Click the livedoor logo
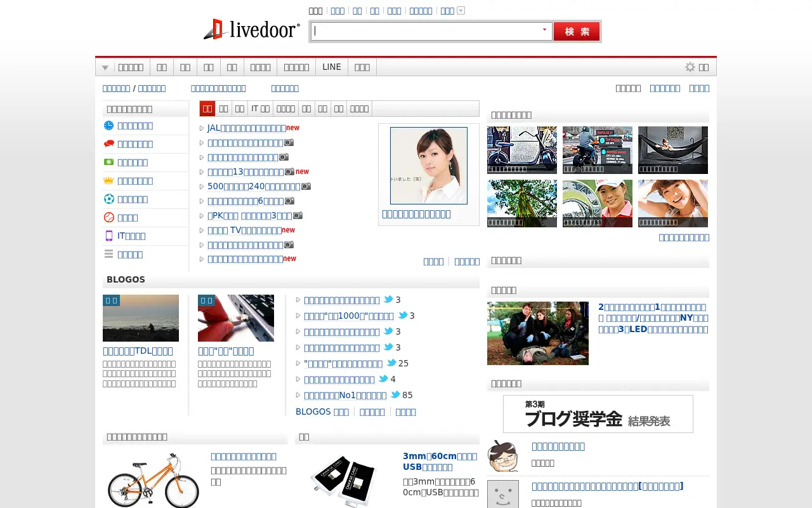 (x=252, y=30)
